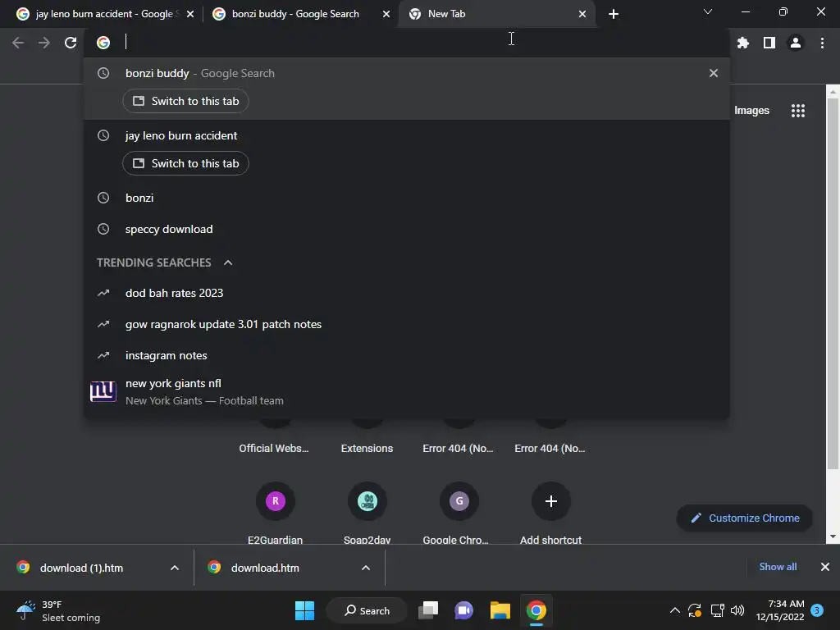Click Customize Chrome button
Screen dimensions: 840x630
tap(745, 518)
